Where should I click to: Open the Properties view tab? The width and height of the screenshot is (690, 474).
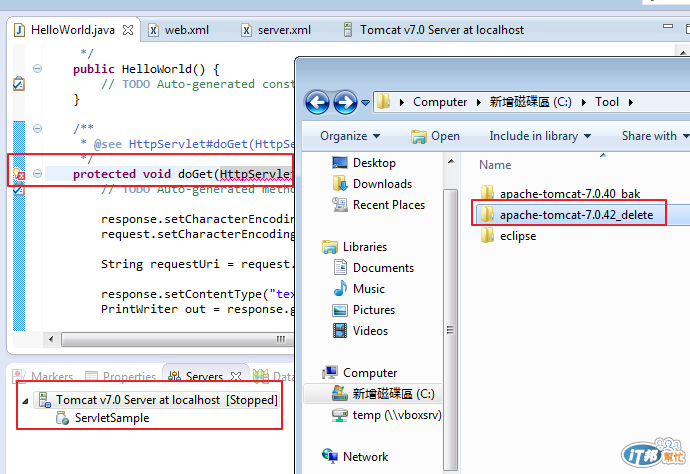(x=121, y=376)
